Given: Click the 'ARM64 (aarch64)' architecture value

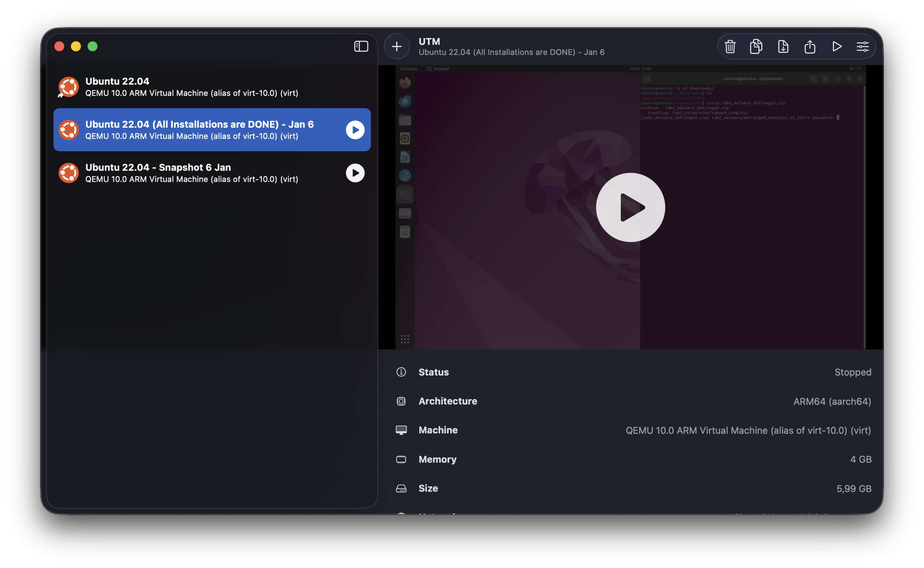Looking at the screenshot, I should 832,401.
